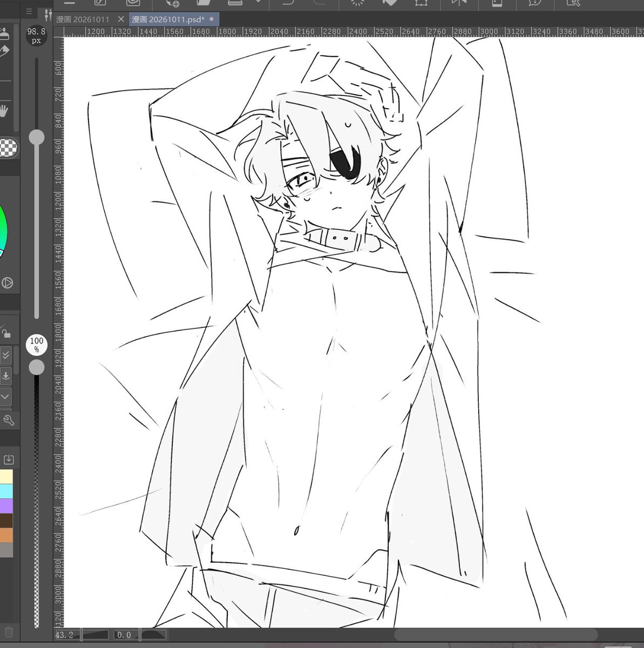644x648 pixels.
Task: Click the double chevron down button
Action: coord(5,355)
